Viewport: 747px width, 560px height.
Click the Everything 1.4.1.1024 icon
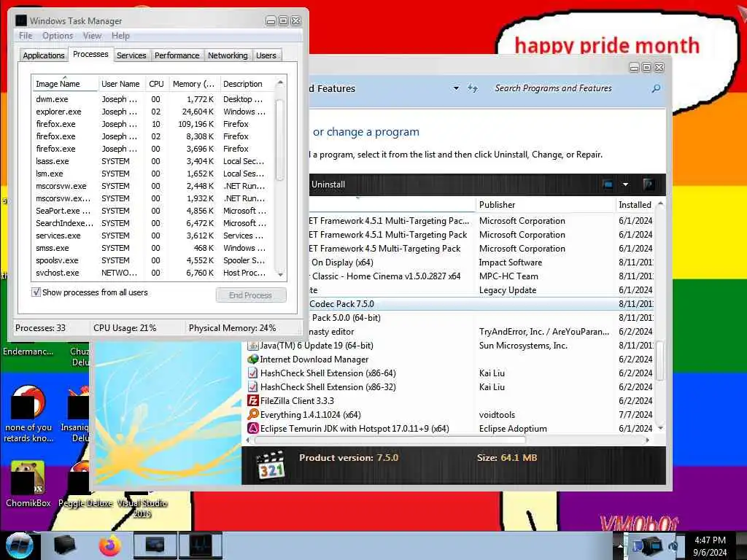[x=253, y=414]
